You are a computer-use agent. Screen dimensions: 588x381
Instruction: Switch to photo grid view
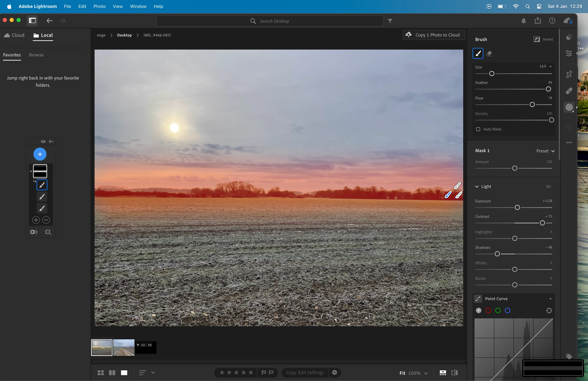(x=101, y=373)
